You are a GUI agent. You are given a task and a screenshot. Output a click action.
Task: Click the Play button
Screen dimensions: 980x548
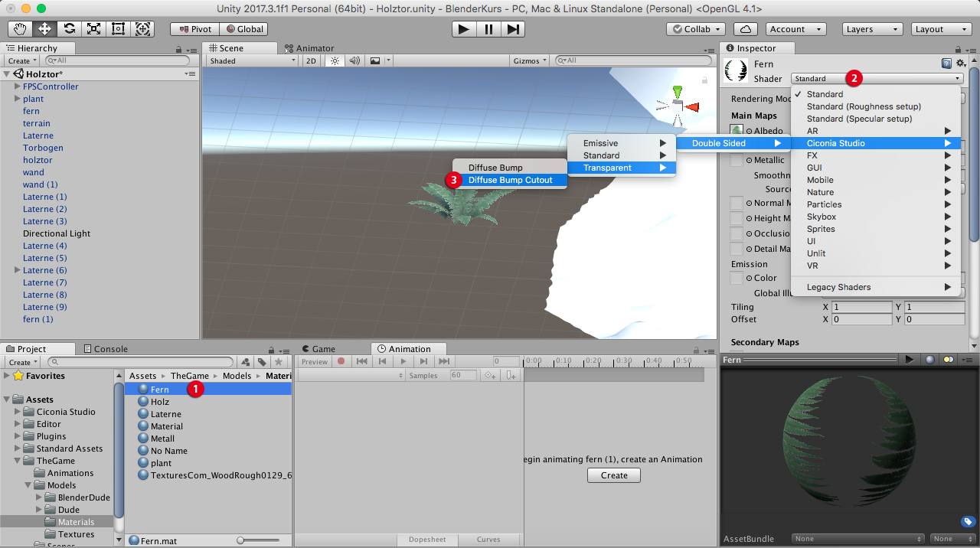point(463,29)
